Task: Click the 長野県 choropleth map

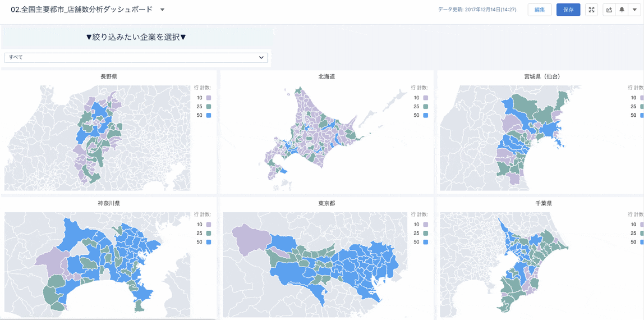Action: coord(98,138)
